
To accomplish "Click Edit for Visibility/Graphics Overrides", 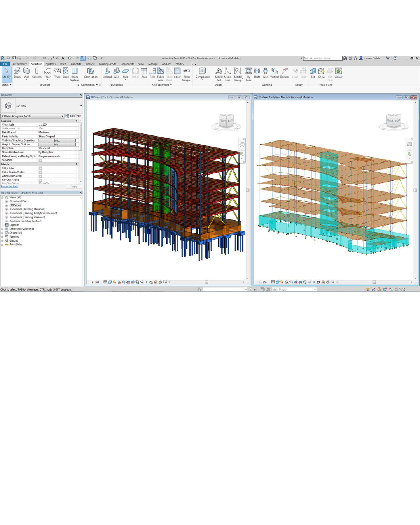I will coord(57,140).
